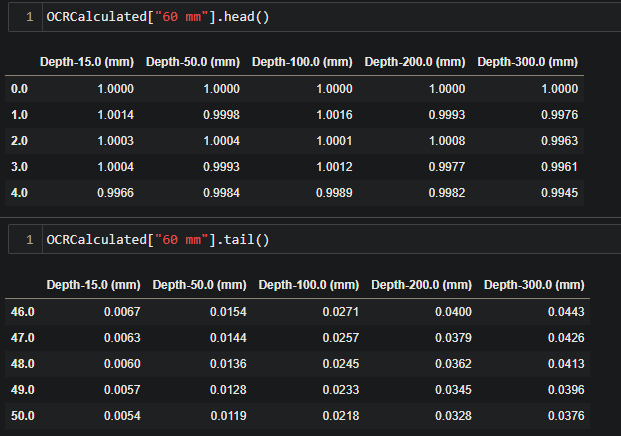Click the value 0.0396 in row 49.0
Viewport: 621px width, 436px height.
tap(566, 390)
